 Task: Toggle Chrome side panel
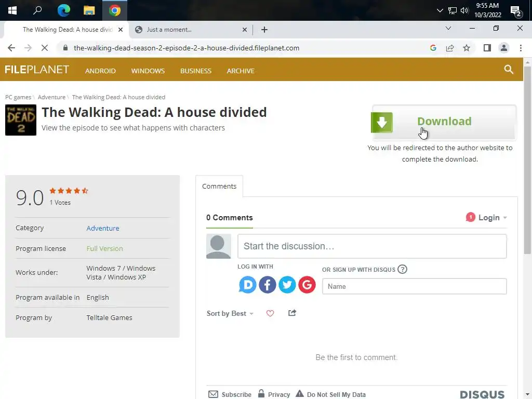[x=487, y=48]
